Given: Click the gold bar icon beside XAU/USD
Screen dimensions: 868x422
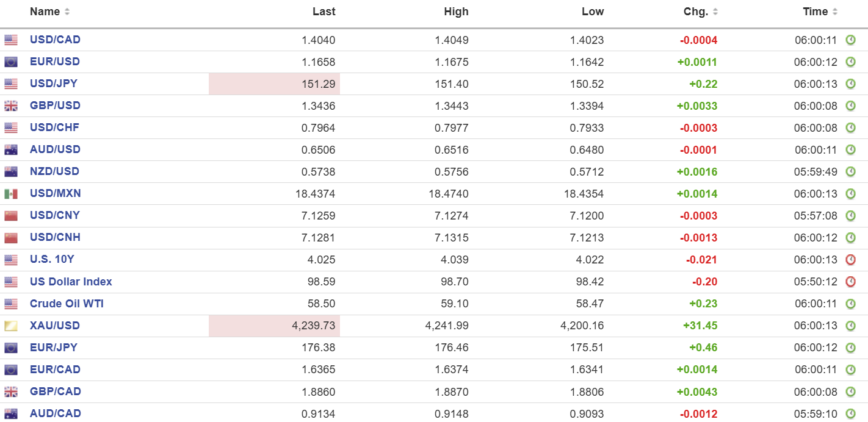Looking at the screenshot, I should (11, 326).
